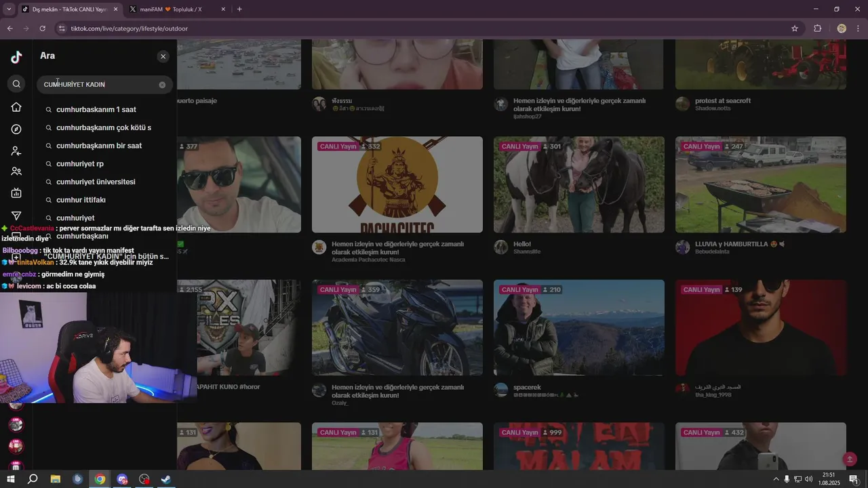Click the CUMHURİYET KADIN search field
The width and height of the screenshot is (868, 488).
pyautogui.click(x=105, y=85)
